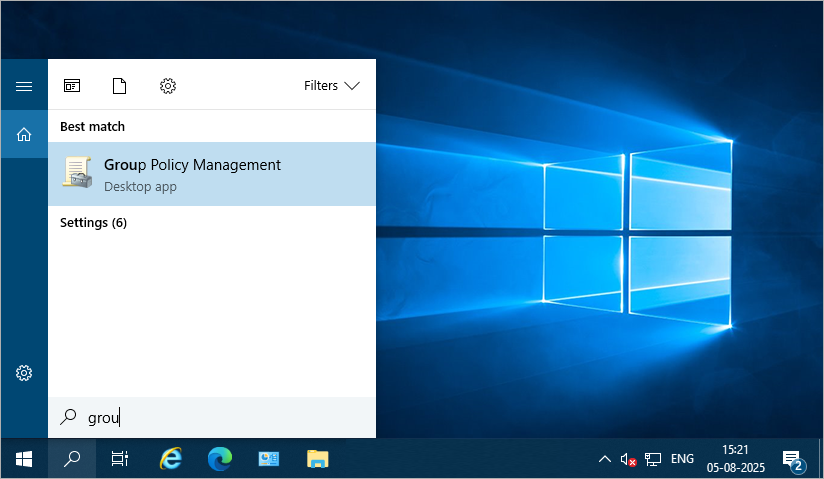Click the Windows Start button
Image resolution: width=824 pixels, height=479 pixels.
[24, 459]
